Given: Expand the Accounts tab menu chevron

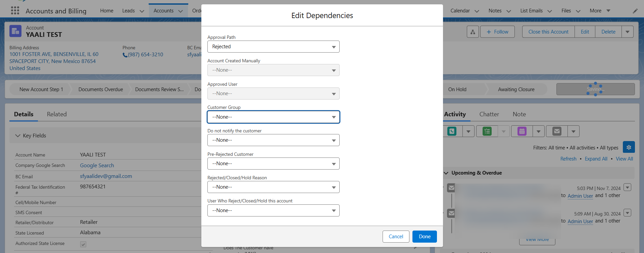Looking at the screenshot, I should click(x=181, y=11).
